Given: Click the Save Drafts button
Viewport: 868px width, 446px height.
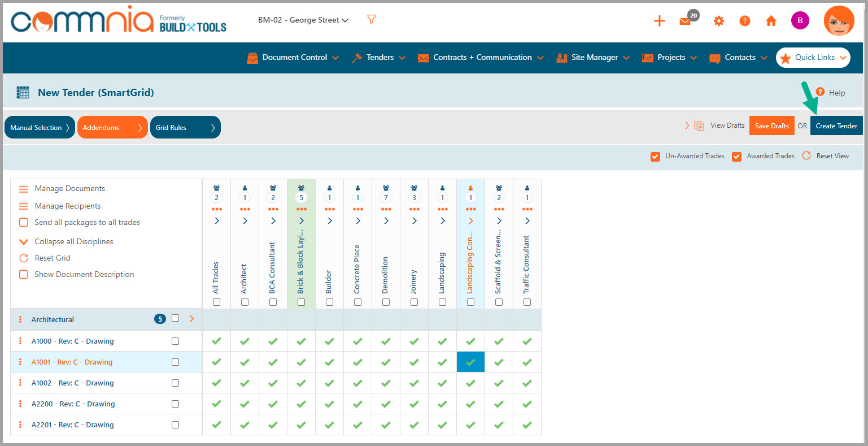Looking at the screenshot, I should [771, 126].
